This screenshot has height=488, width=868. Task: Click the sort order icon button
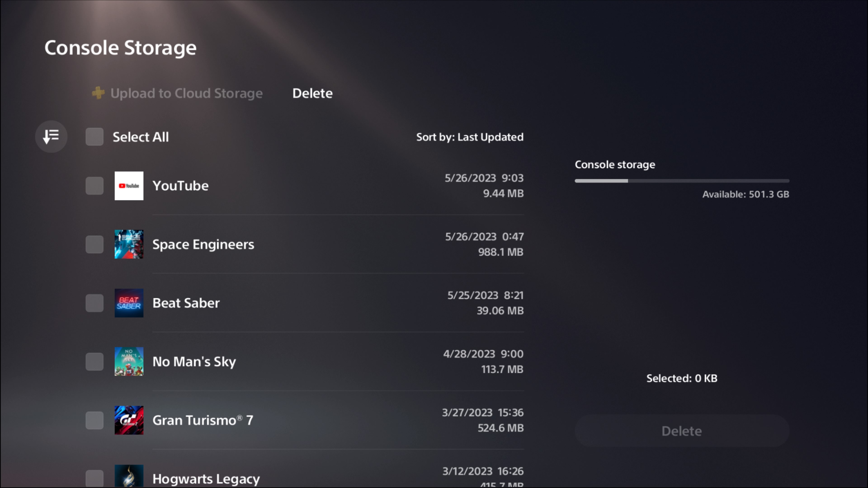tap(51, 137)
